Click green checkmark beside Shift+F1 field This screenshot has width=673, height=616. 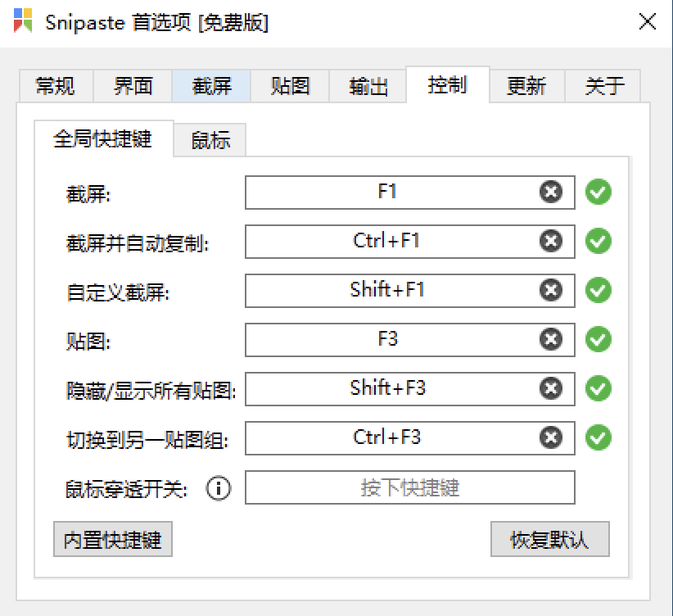(x=598, y=290)
